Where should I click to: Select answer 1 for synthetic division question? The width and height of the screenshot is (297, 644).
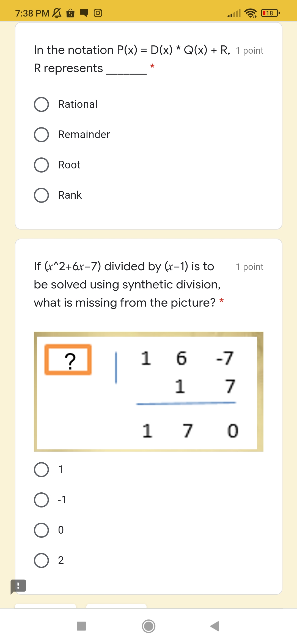click(x=41, y=470)
